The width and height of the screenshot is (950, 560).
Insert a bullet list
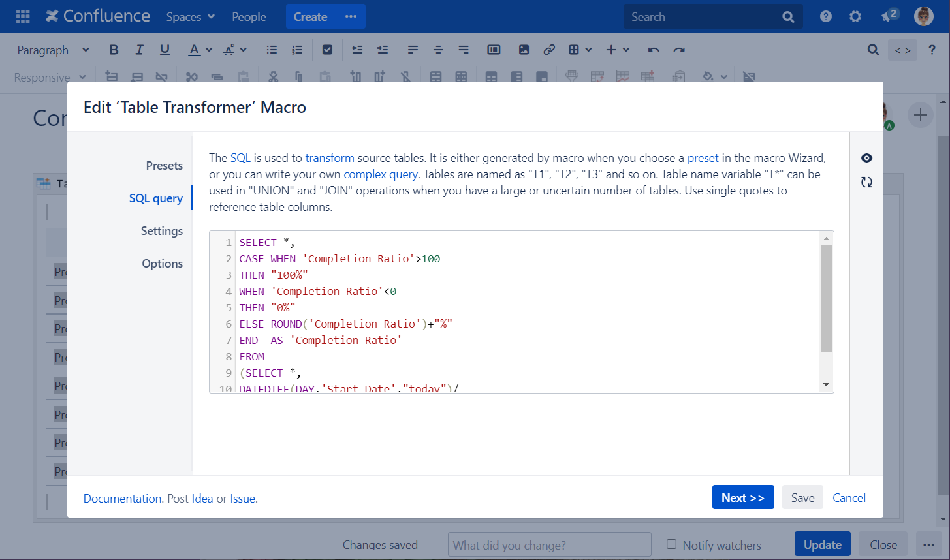click(x=272, y=50)
